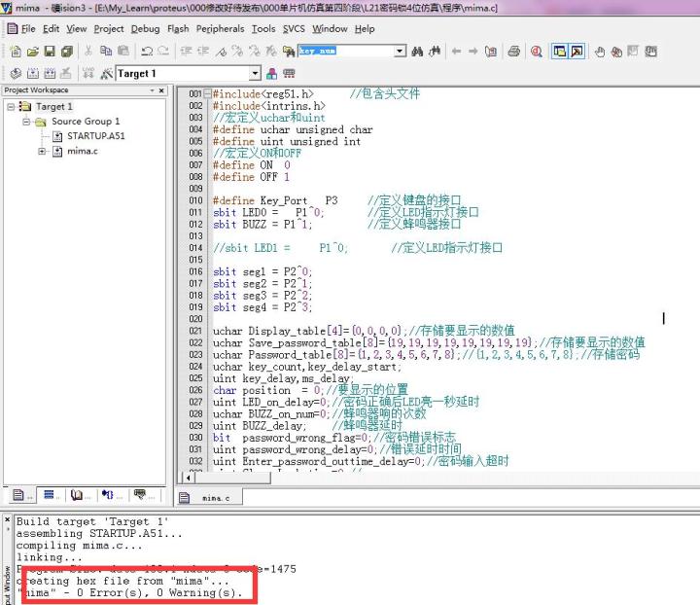700x605 pixels.
Task: Click the Undo arrow icon
Action: tap(146, 51)
